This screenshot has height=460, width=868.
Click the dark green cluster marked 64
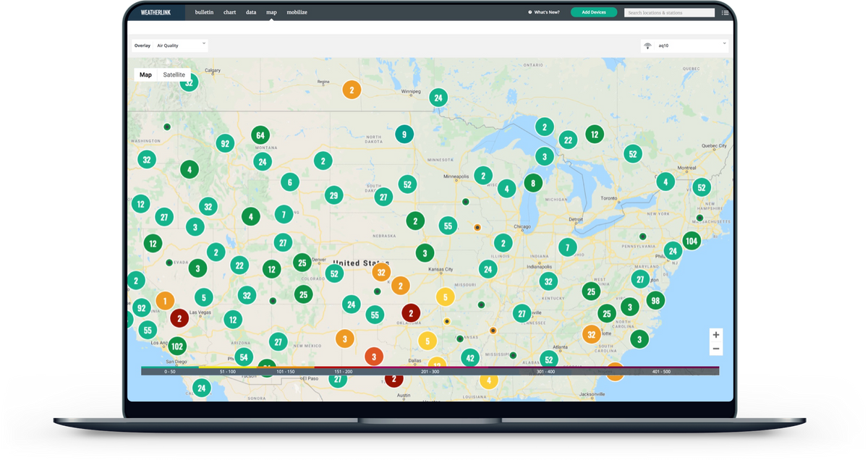pyautogui.click(x=261, y=135)
